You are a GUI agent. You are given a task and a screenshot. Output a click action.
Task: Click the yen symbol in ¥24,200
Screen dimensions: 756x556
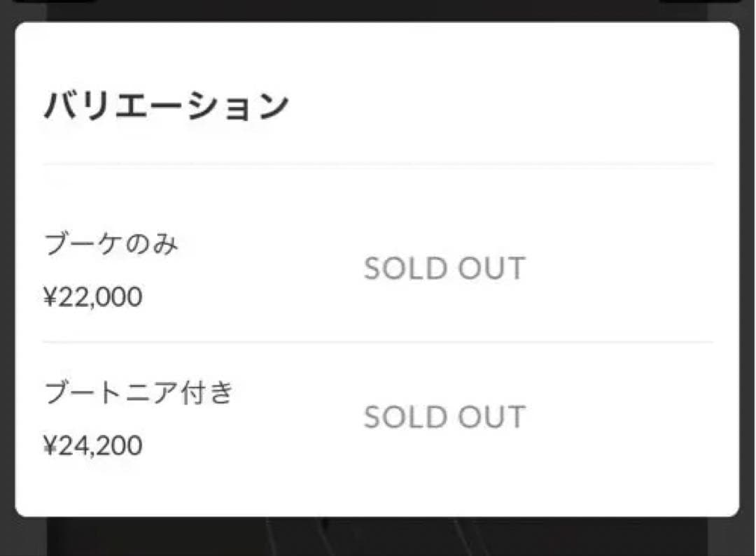49,446
